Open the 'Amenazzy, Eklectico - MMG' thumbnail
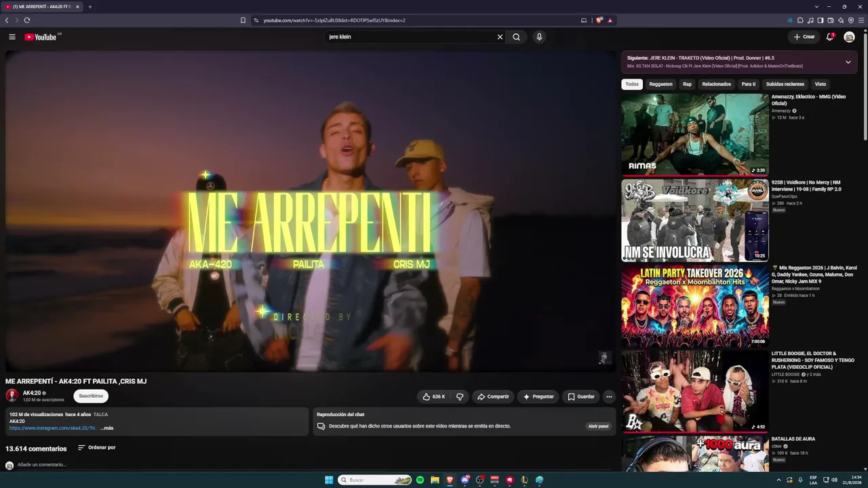The height and width of the screenshot is (488, 868). coord(695,134)
